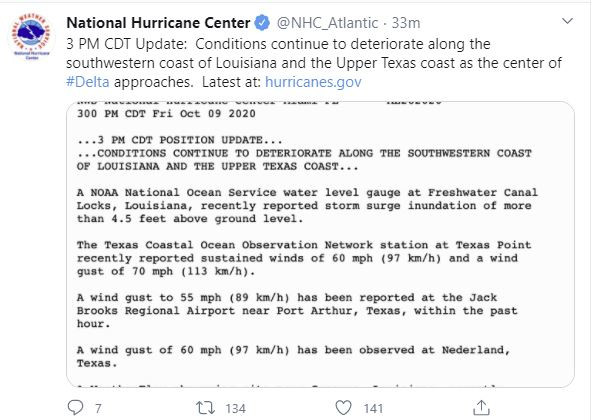Click the National Hurricane Center avatar logo
The height and width of the screenshot is (420, 595).
pyautogui.click(x=31, y=36)
